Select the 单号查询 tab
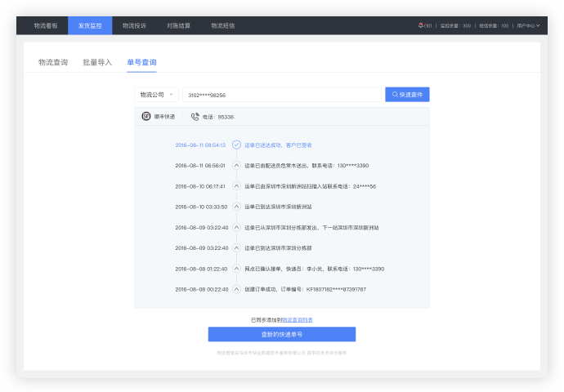The height and width of the screenshot is (392, 564). click(x=141, y=62)
